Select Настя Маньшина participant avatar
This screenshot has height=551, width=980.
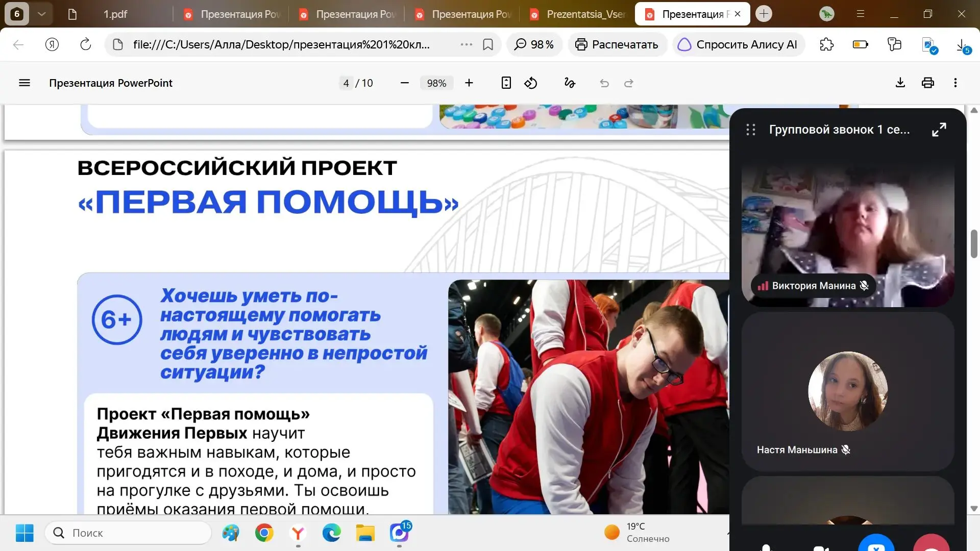pyautogui.click(x=848, y=391)
